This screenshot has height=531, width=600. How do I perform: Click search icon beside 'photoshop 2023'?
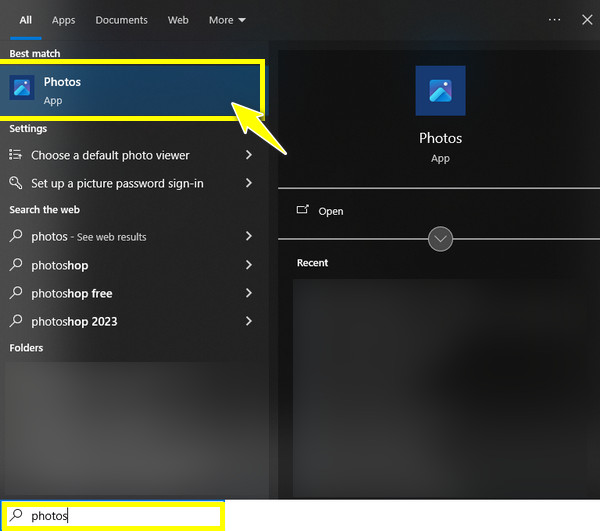click(x=16, y=321)
